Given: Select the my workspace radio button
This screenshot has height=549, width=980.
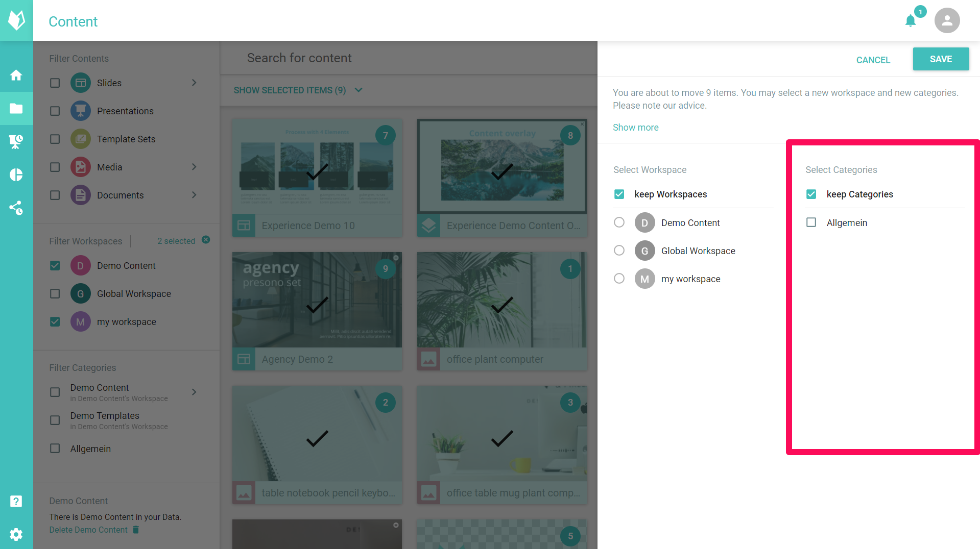Looking at the screenshot, I should 619,279.
